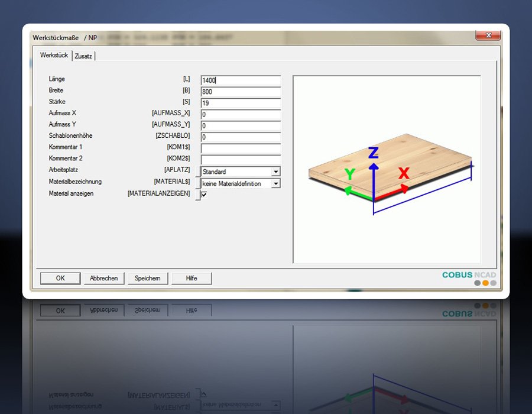Click the [AUFMASS_Y] variable label
532x414 pixels.
click(x=171, y=124)
